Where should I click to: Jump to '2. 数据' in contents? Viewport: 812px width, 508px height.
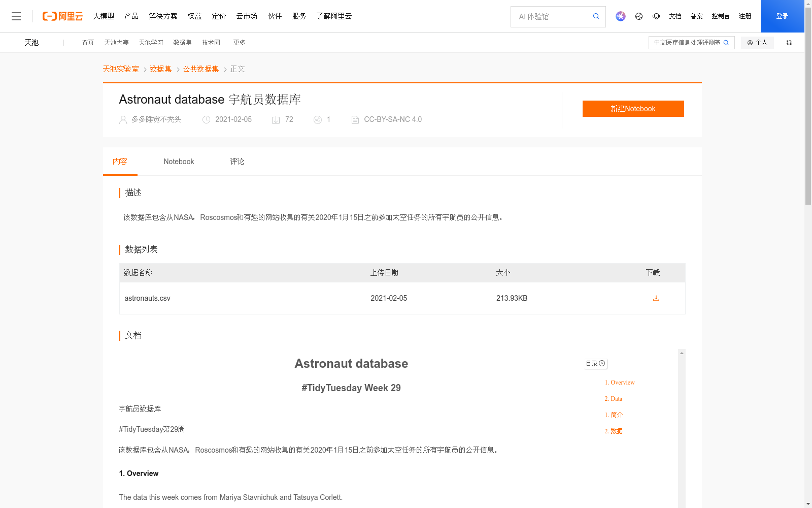click(x=614, y=431)
